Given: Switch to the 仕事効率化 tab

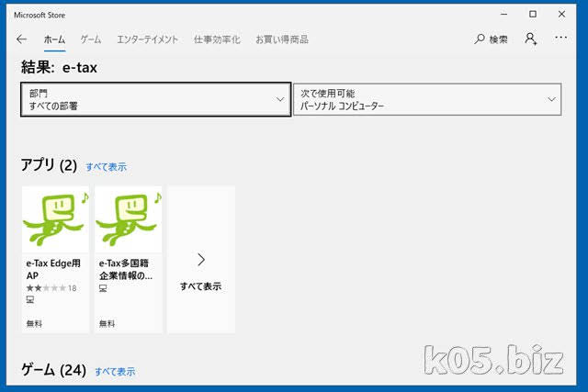Looking at the screenshot, I should click(217, 39).
